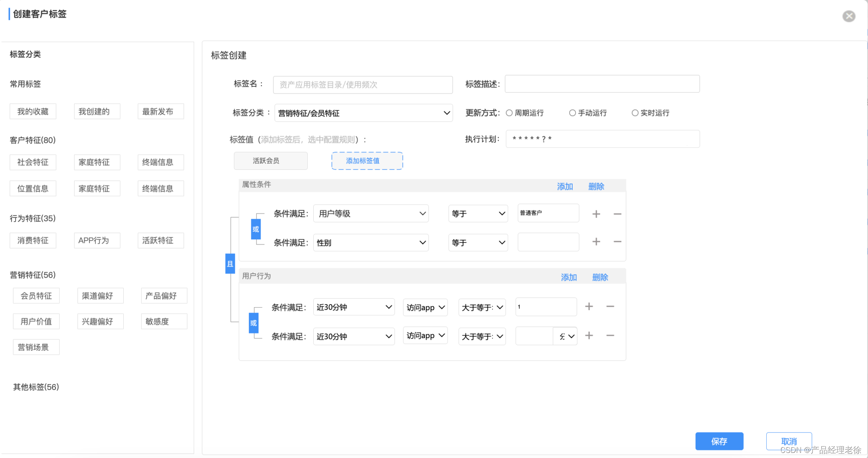868x458 pixels.
Task: Click minus icon on 用户等级 condition row
Action: click(617, 214)
